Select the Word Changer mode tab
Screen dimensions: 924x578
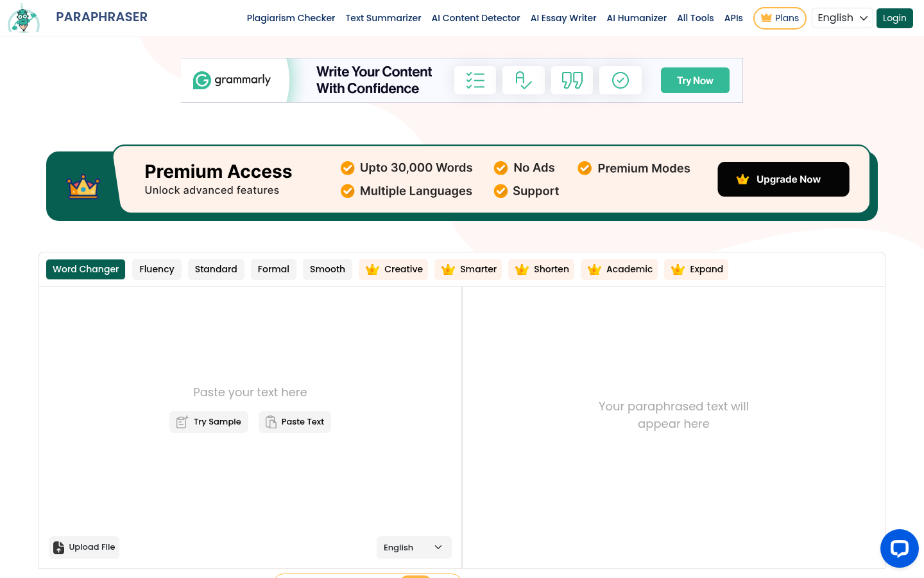tap(85, 269)
